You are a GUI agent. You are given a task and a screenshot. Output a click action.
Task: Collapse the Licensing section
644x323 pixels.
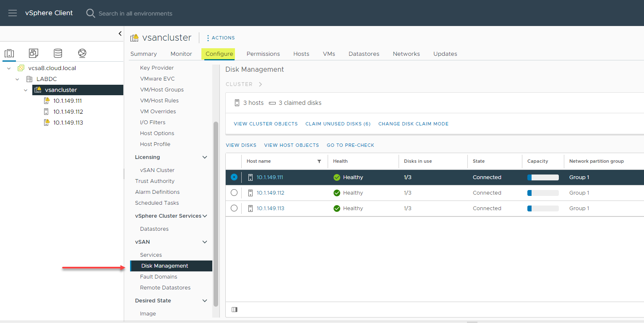pos(205,157)
